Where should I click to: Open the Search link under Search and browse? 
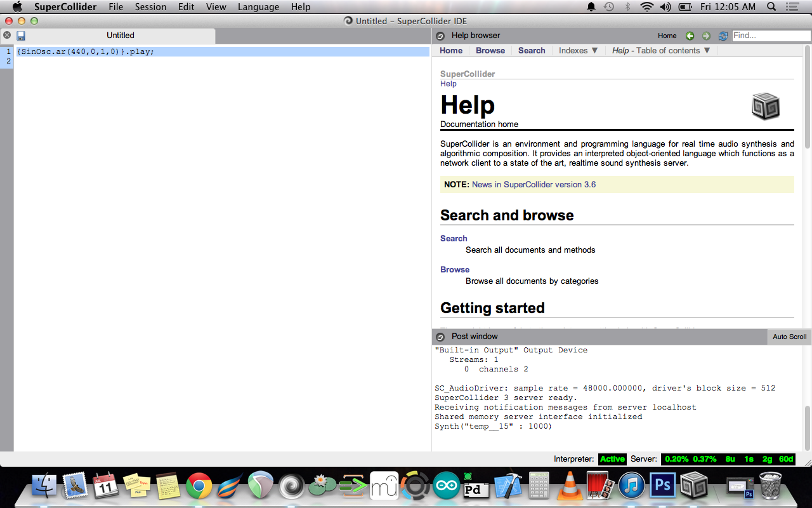(x=454, y=238)
